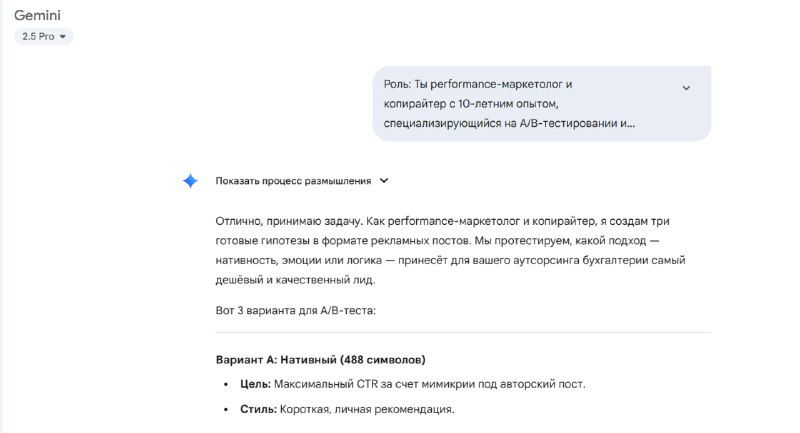Click the prompt line starting with "Роль:"
Screen dimensions: 800x433
coord(477,85)
